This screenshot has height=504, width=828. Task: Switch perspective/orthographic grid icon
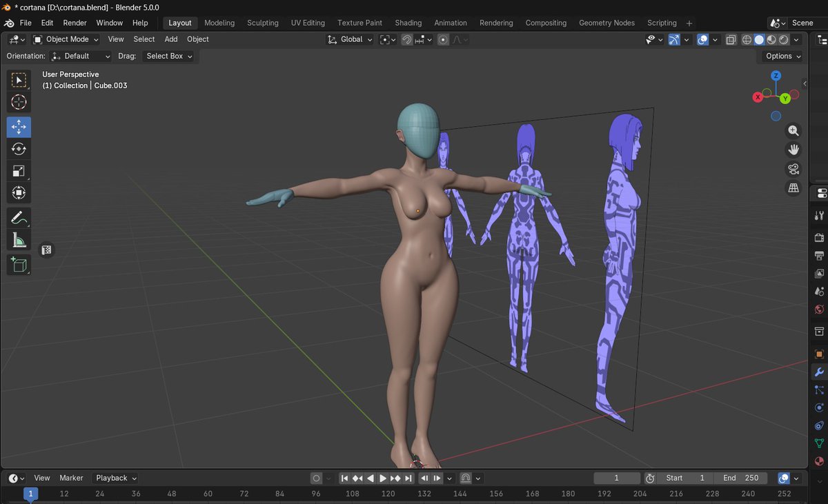(x=793, y=188)
